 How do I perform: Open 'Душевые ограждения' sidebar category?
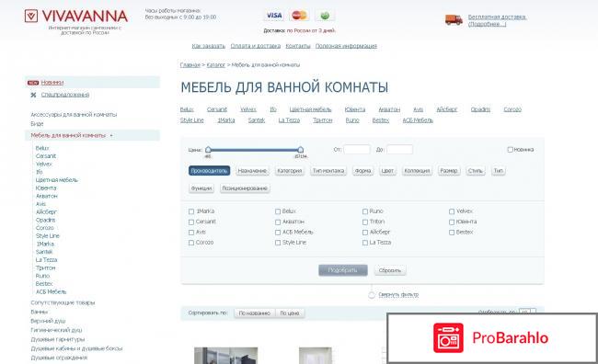[59, 358]
